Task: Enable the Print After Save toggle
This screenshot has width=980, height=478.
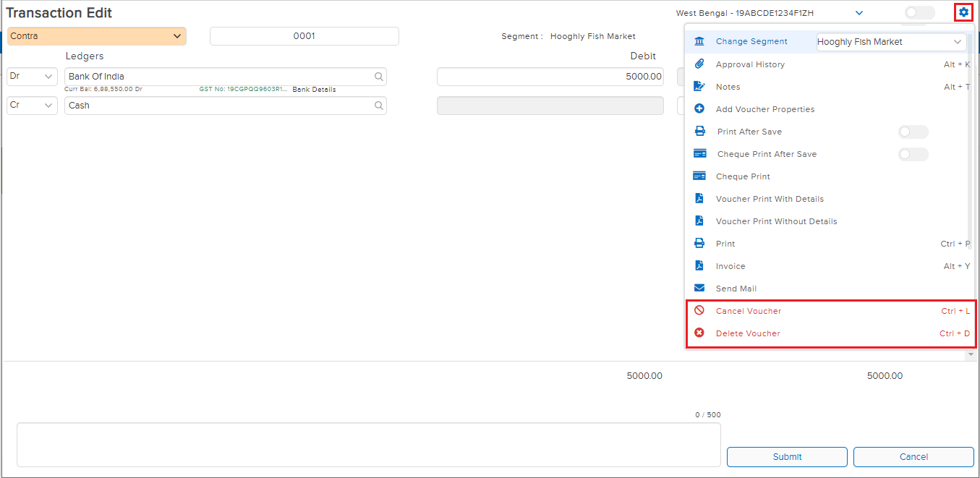Action: click(912, 132)
